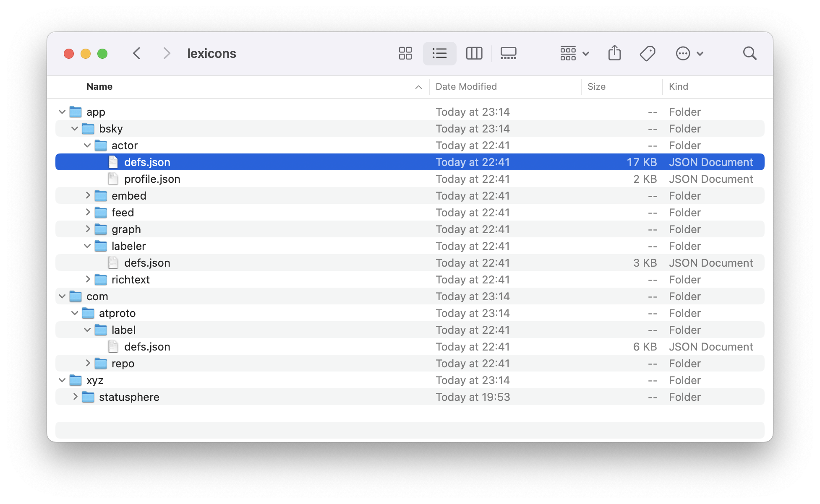Sort by Kind column header

pyautogui.click(x=678, y=86)
